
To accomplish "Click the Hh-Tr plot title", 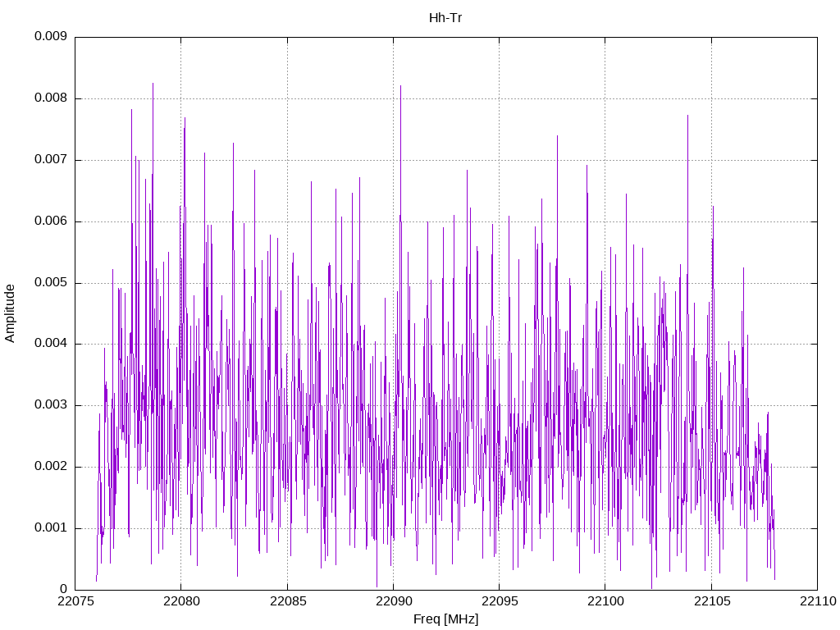I will [445, 18].
